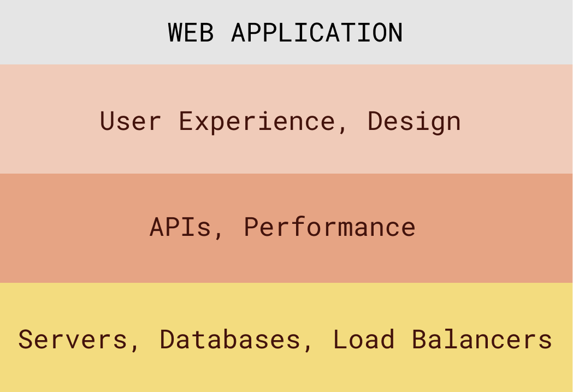Click the word Performance
The image size is (573, 392).
[329, 227]
